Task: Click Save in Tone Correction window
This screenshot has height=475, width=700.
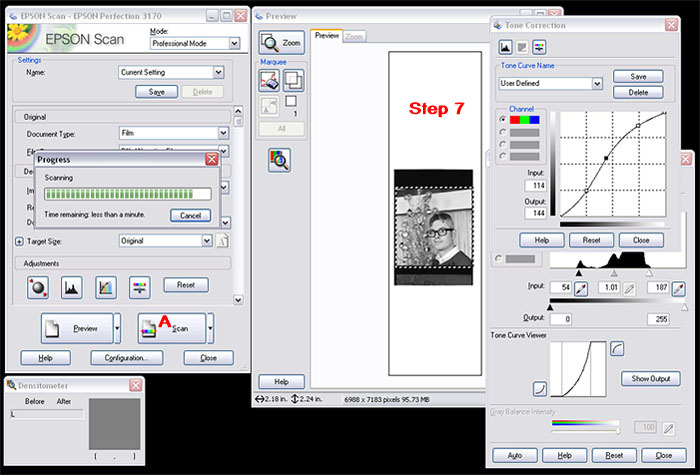Action: pos(638,76)
